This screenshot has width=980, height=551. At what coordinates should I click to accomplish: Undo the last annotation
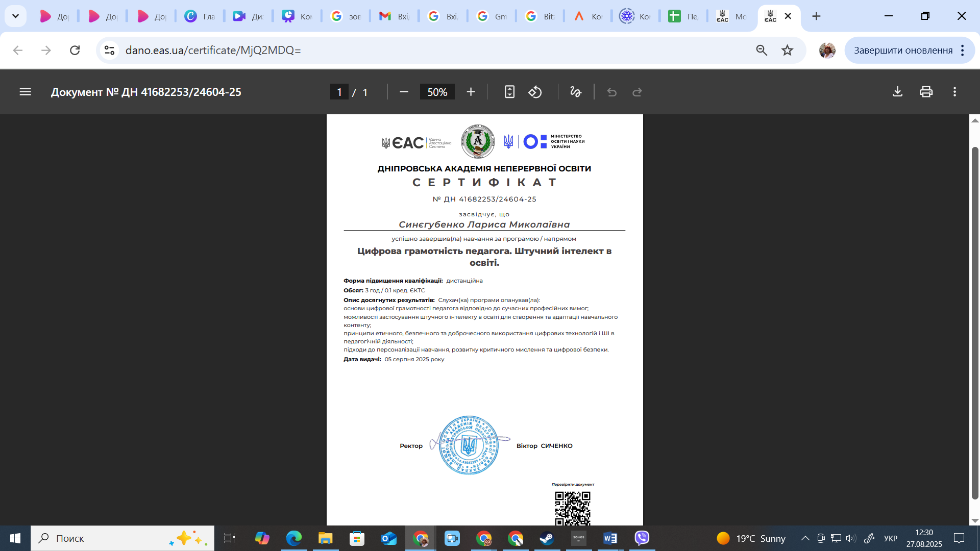(x=611, y=92)
